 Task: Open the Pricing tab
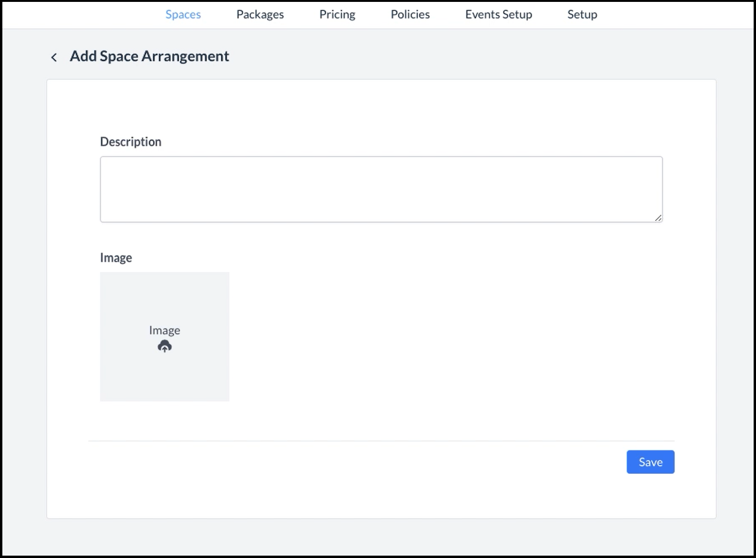(337, 15)
